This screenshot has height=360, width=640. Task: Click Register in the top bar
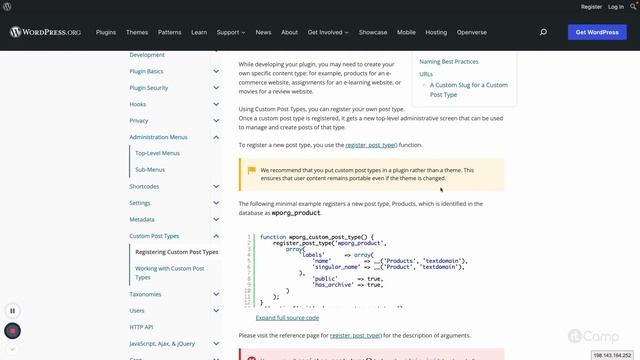pos(591,7)
